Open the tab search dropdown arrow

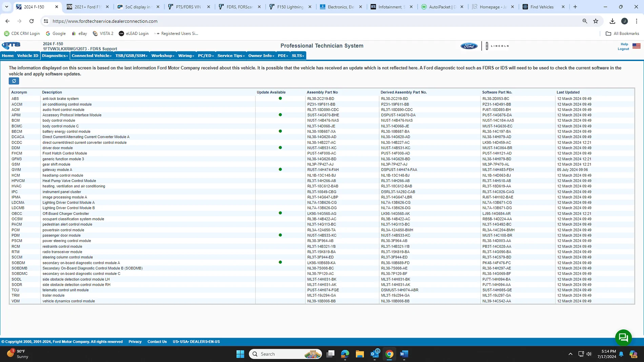click(6, 7)
